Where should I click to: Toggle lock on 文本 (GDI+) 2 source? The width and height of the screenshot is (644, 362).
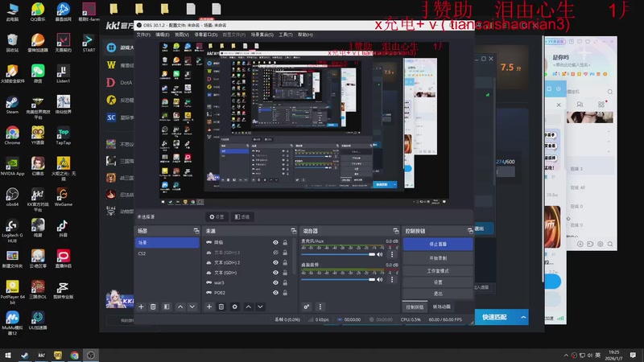[285, 263]
